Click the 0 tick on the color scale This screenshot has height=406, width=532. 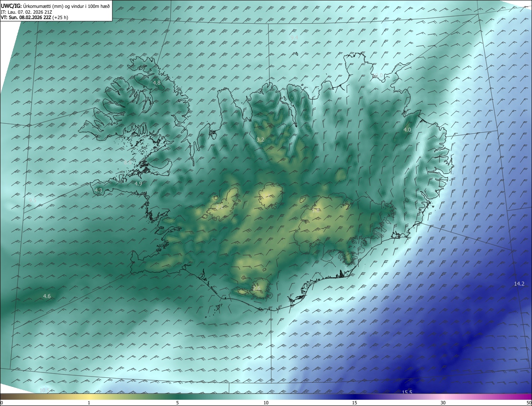[x=2, y=403]
